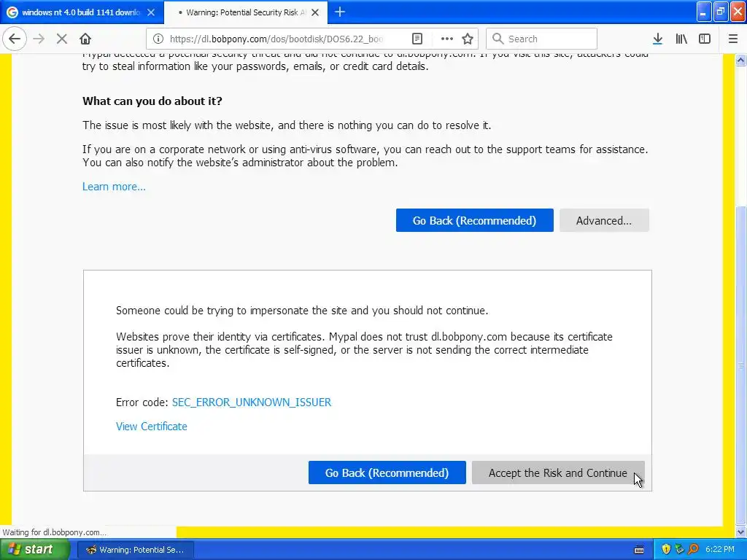Click the network connection tray icon
Viewport: 747px width, 560px height.
tap(679, 550)
